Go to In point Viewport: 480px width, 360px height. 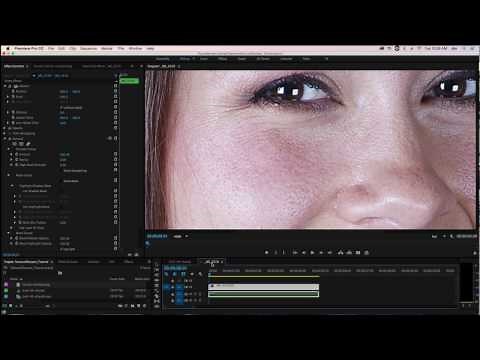point(295,253)
